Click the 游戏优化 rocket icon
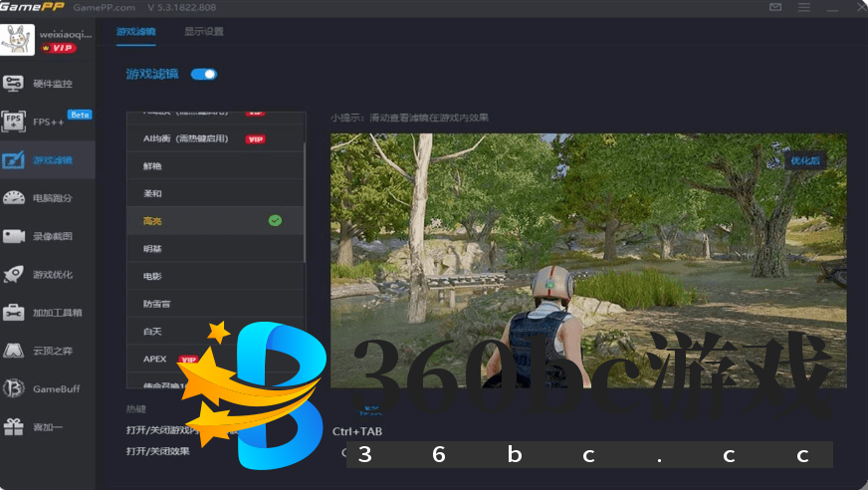 click(x=14, y=274)
